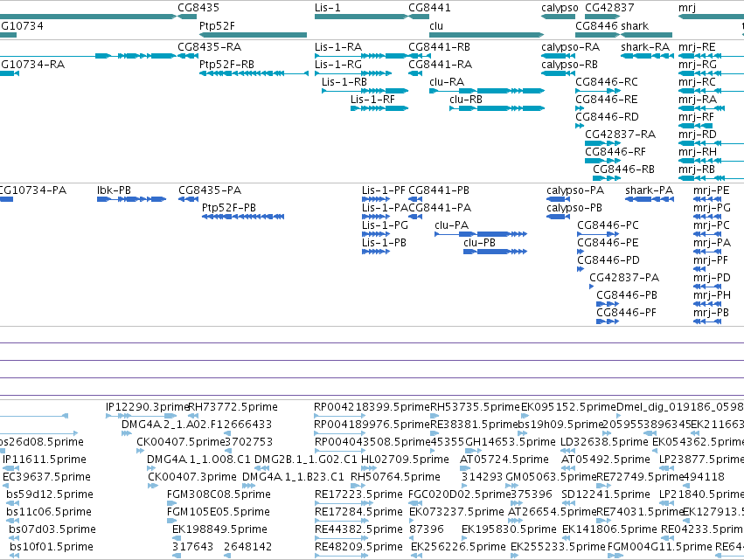Click the calypso-RA transcript label
744x560 pixels.
(570, 47)
